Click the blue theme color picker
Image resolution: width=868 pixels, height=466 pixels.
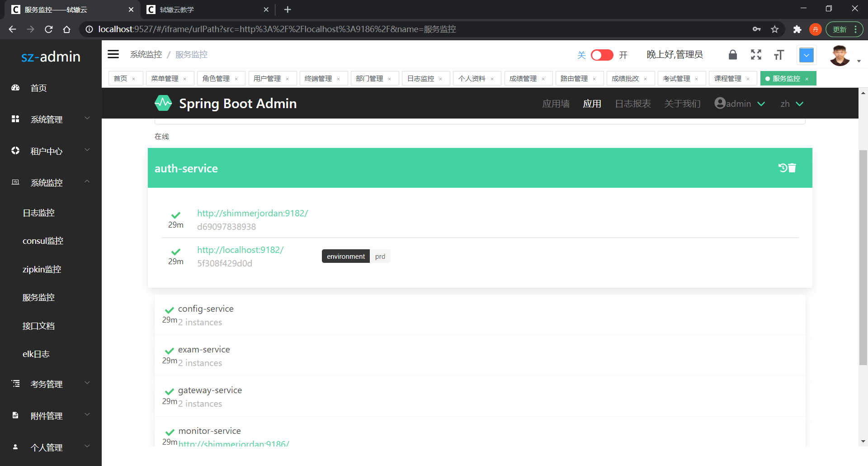[807, 55]
